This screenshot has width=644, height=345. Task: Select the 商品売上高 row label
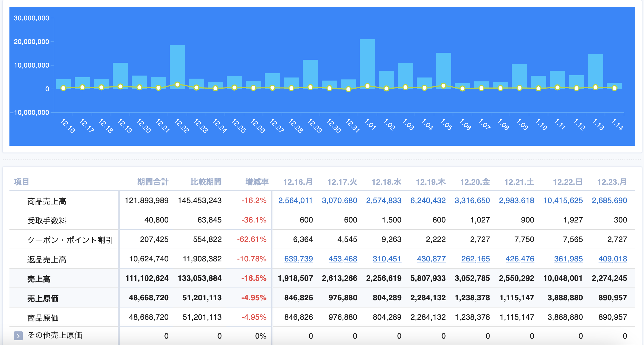click(47, 201)
